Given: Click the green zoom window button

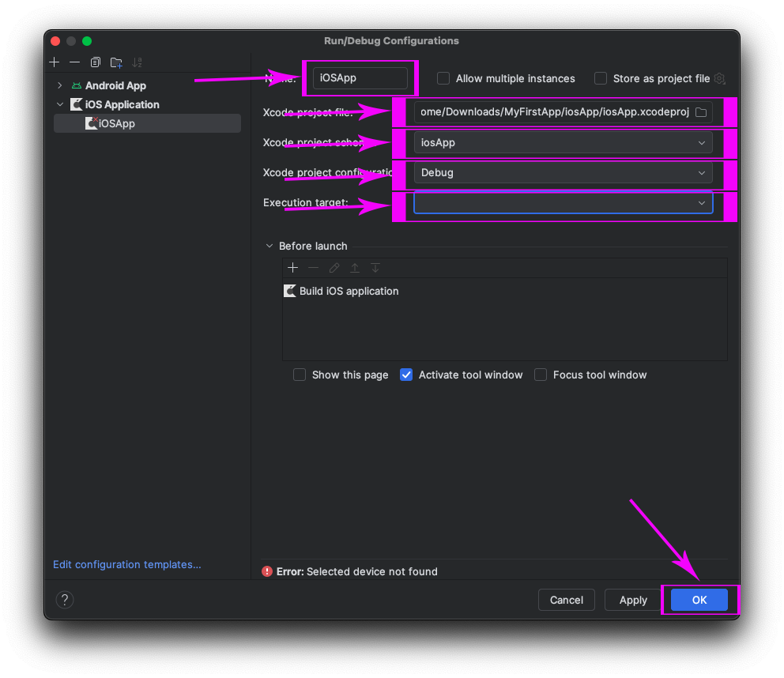Looking at the screenshot, I should coord(87,41).
